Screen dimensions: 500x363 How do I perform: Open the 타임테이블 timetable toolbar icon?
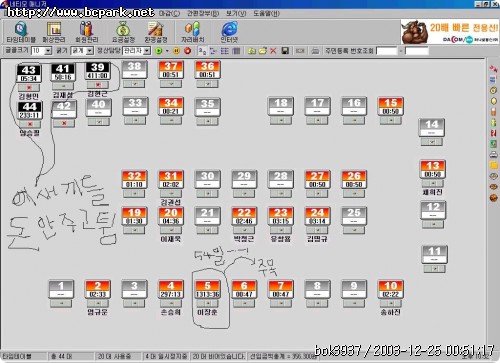click(x=21, y=32)
